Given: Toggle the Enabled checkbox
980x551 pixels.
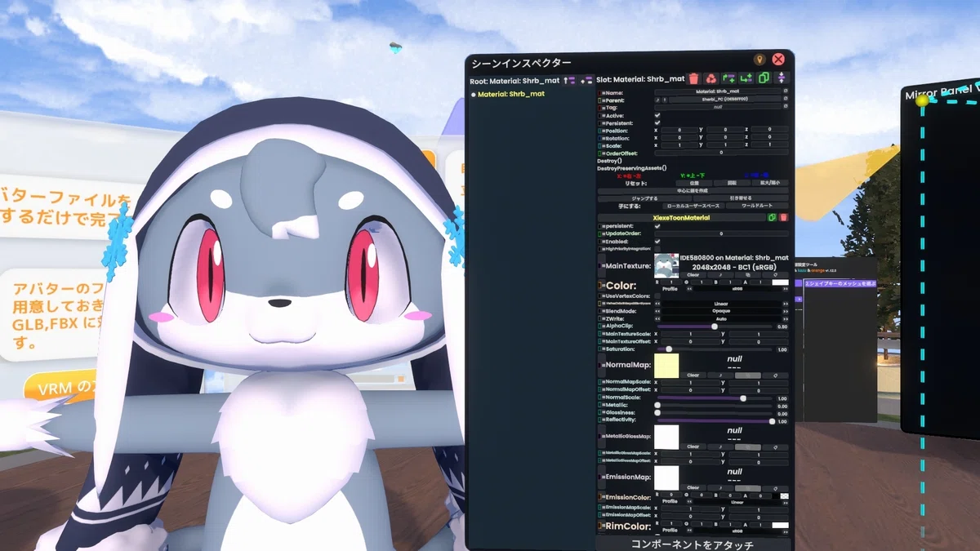Looking at the screenshot, I should pos(657,242).
